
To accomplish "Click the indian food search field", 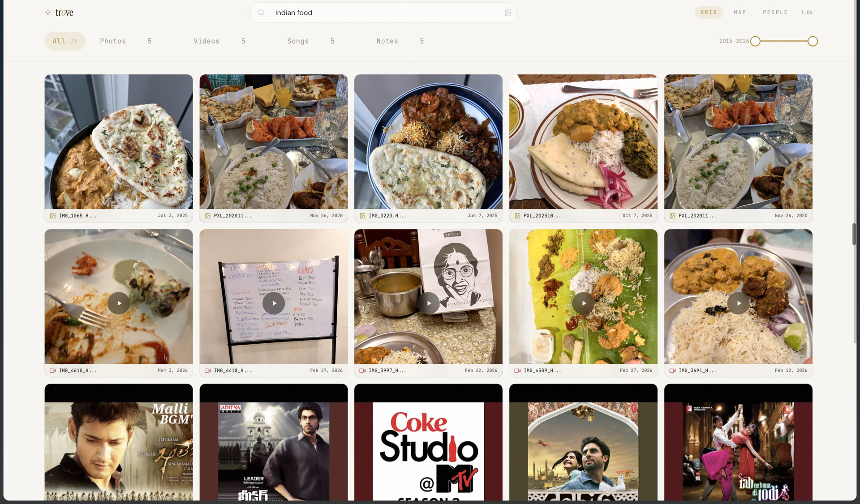I will coord(383,13).
